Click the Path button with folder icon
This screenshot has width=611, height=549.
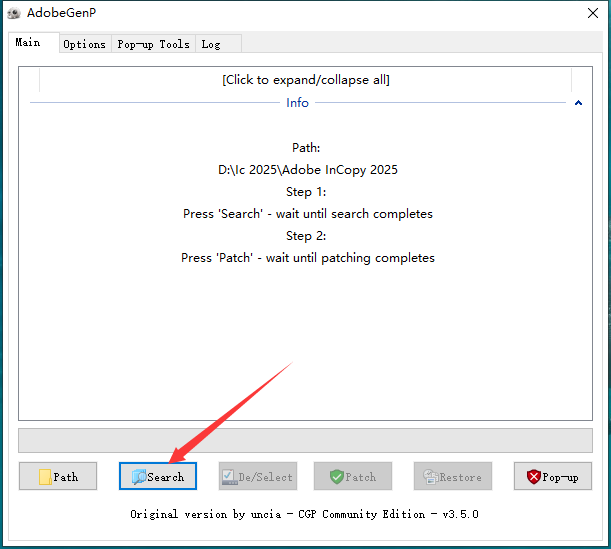(x=58, y=477)
